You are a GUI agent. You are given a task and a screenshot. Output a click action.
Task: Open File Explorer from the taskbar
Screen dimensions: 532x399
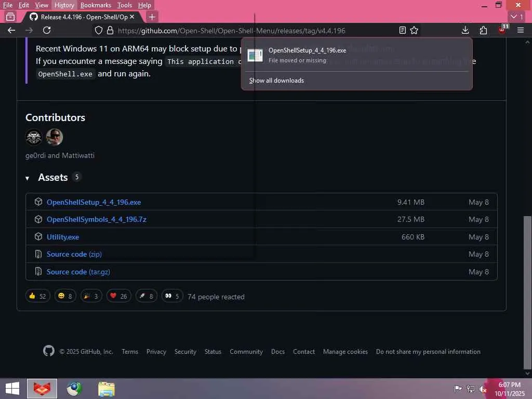[x=107, y=389]
